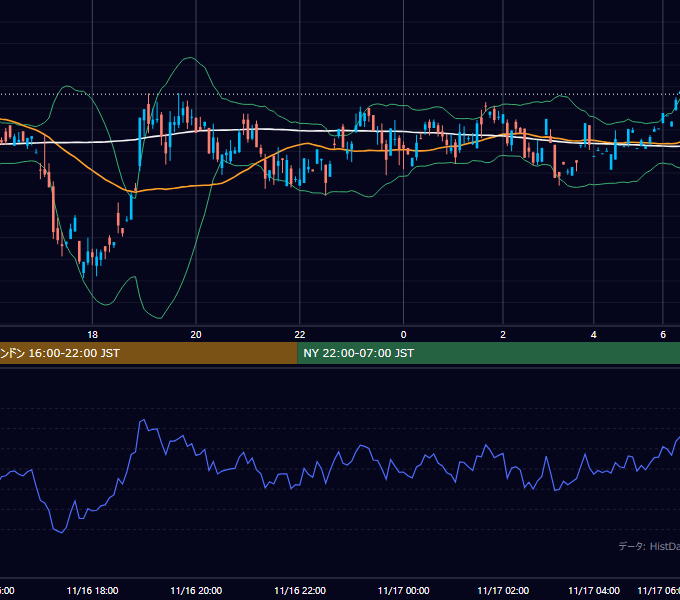Click the NY 22:00-07:00 JST session bar

point(489,353)
